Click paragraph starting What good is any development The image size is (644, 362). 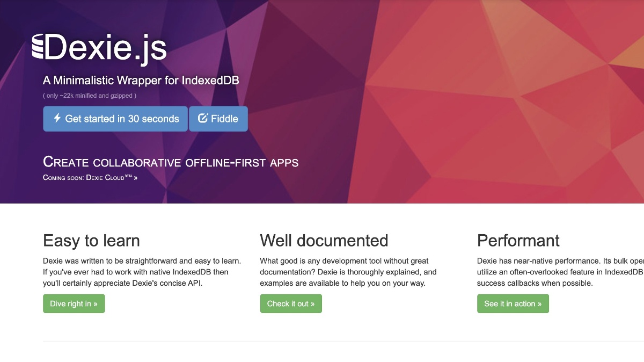tap(349, 272)
